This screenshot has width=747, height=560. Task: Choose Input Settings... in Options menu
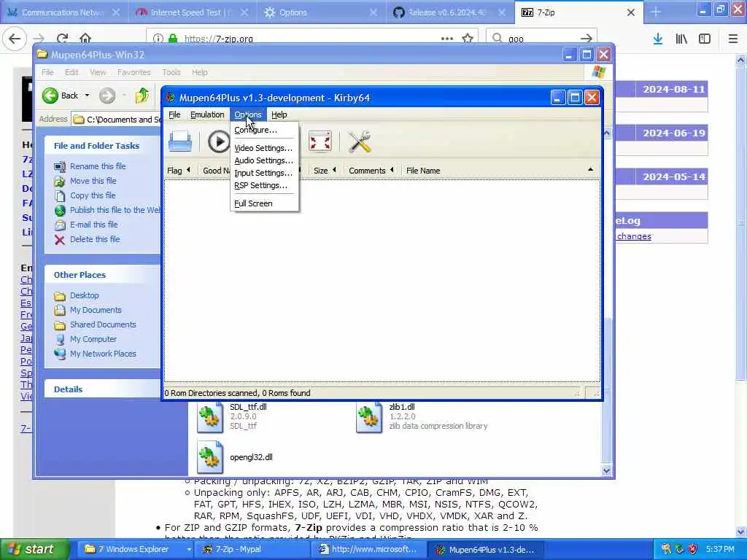click(x=263, y=173)
